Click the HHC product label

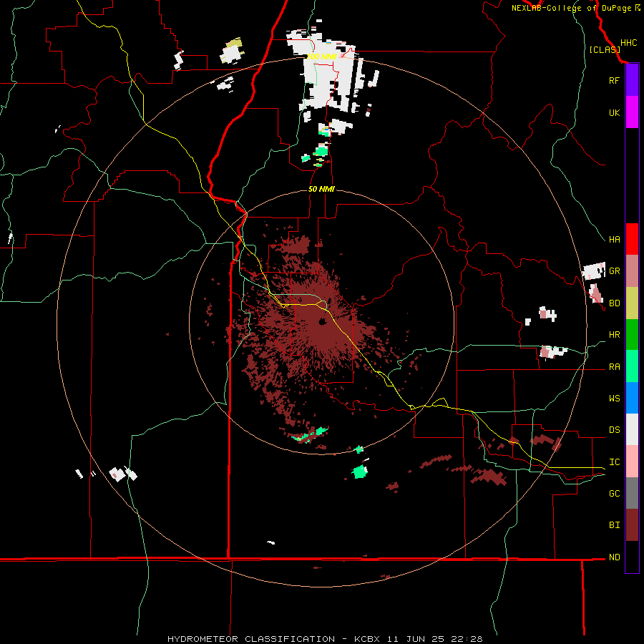628,43
